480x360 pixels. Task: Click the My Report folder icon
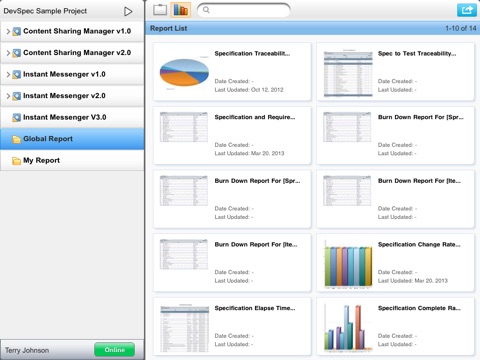(16, 161)
